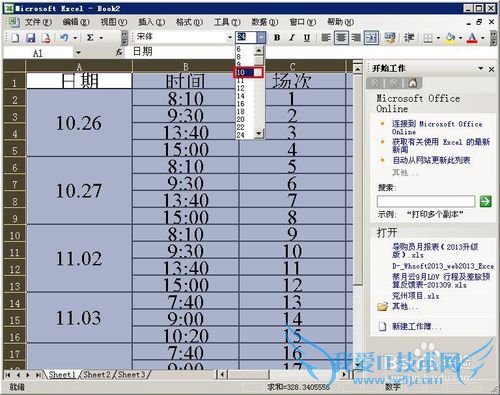The width and height of the screenshot is (500, 395).
Task: Click the AutoSum sigma icon
Action: point(90,37)
